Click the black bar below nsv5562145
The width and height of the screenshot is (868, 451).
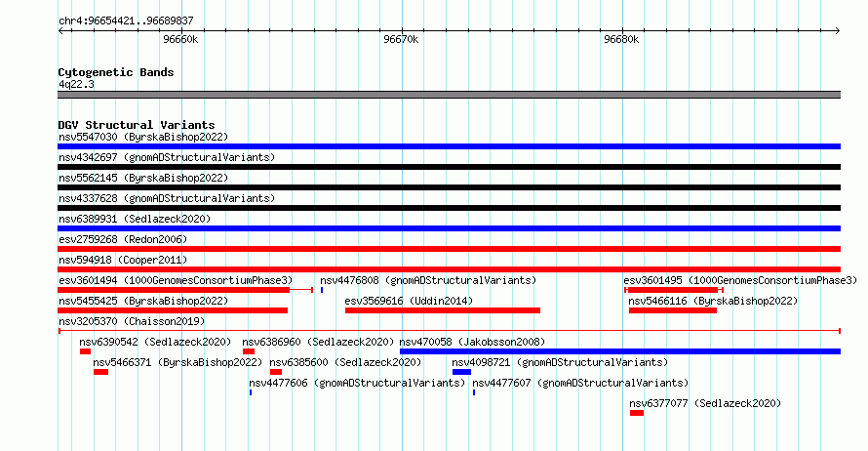(449, 187)
